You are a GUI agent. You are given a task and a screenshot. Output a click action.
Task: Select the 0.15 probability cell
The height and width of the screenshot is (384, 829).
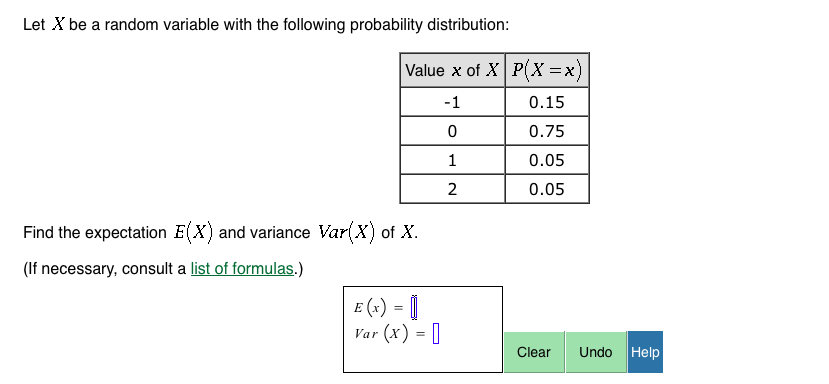(547, 102)
